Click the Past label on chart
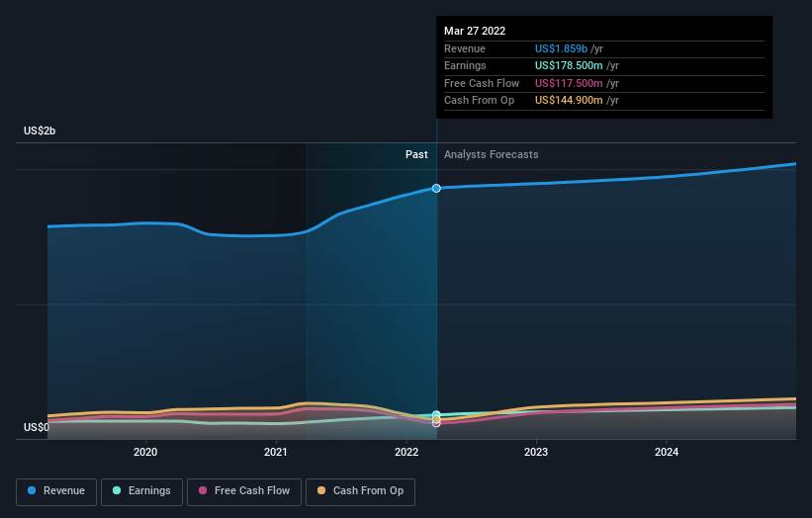 coord(416,155)
